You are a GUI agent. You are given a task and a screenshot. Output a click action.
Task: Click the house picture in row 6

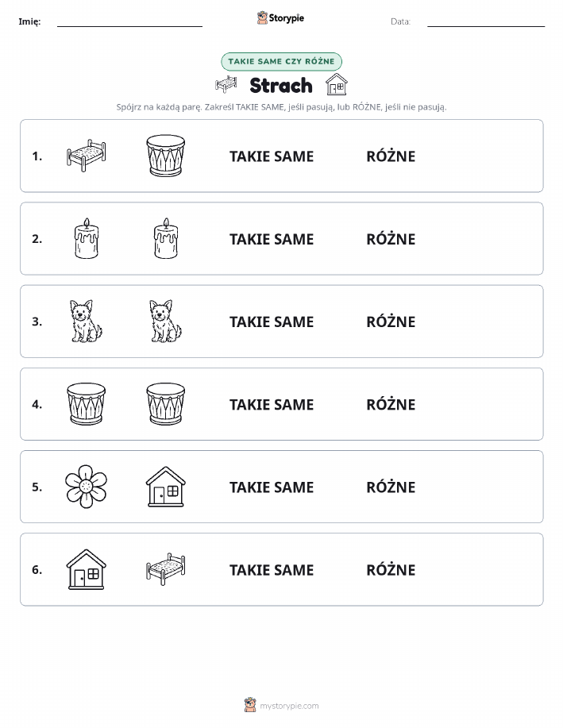[87, 569]
